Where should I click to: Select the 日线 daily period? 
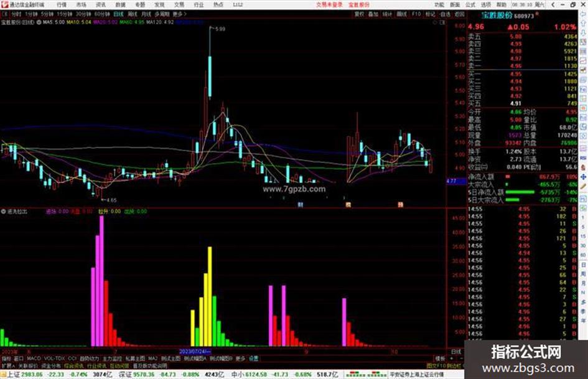pyautogui.click(x=118, y=14)
